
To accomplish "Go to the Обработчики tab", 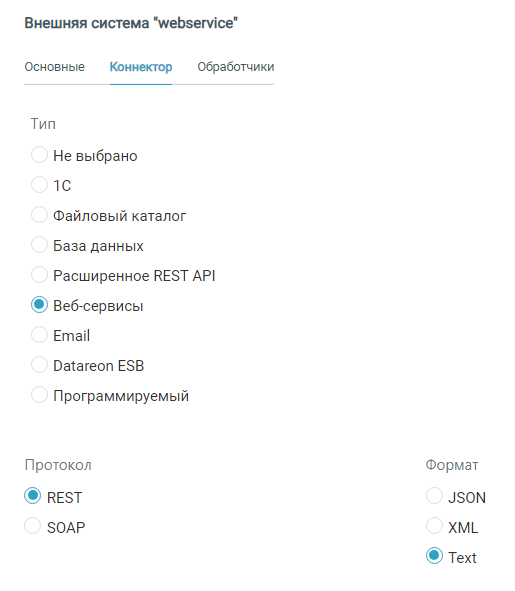I will 236,67.
